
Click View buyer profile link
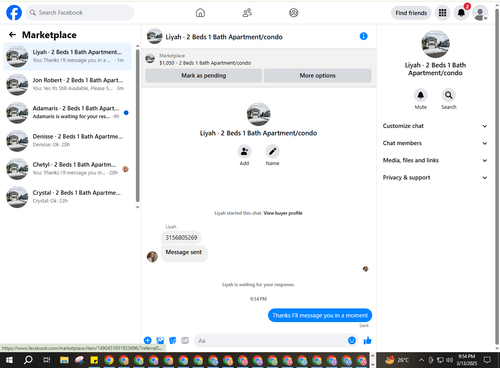click(283, 213)
